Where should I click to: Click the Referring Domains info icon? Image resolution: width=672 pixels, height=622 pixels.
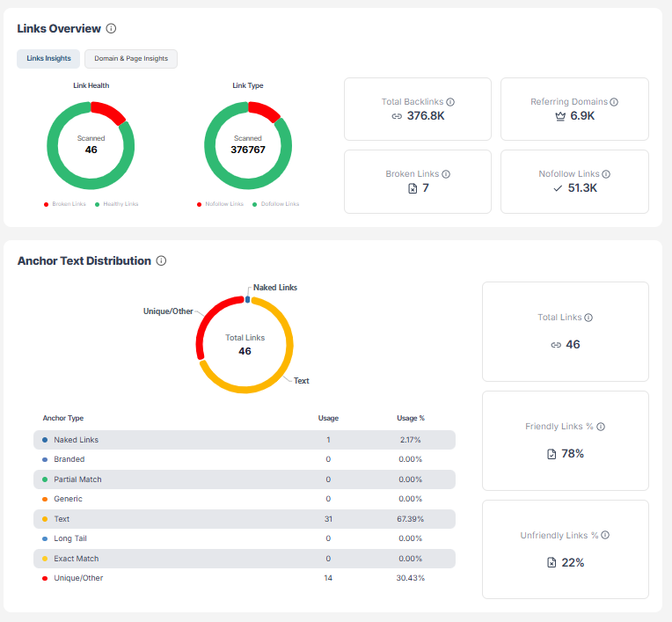pyautogui.click(x=614, y=102)
